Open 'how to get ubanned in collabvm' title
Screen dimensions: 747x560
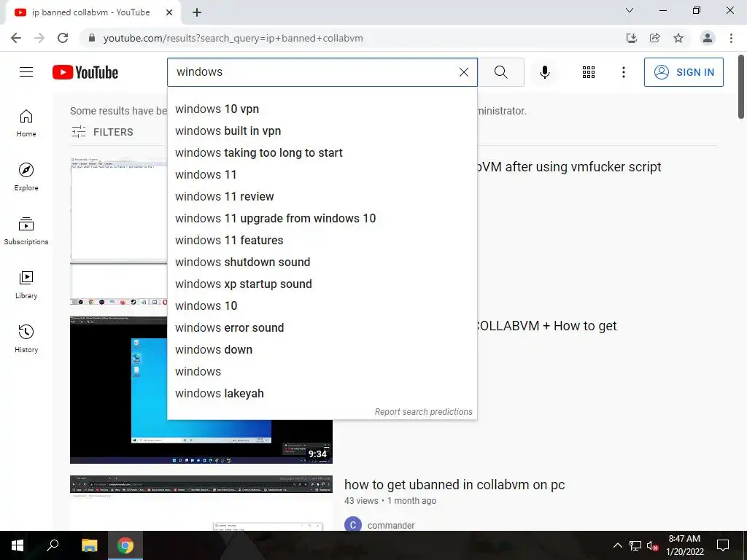click(454, 485)
